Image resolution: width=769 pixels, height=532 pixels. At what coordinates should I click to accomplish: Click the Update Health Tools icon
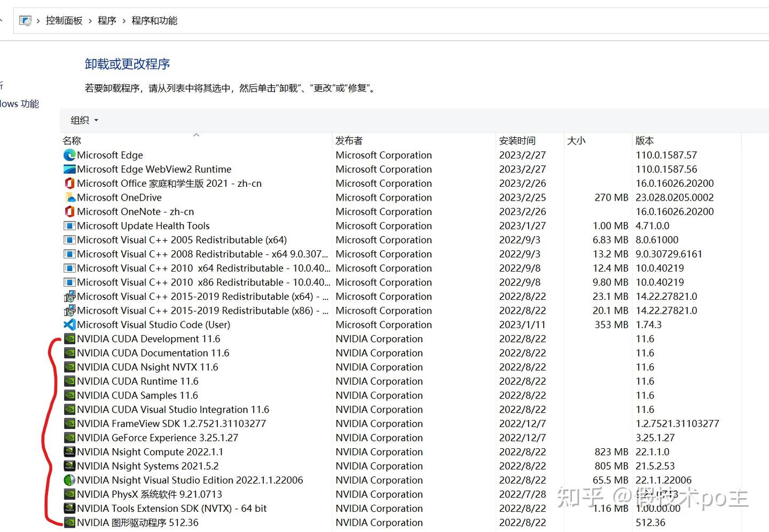coord(69,226)
